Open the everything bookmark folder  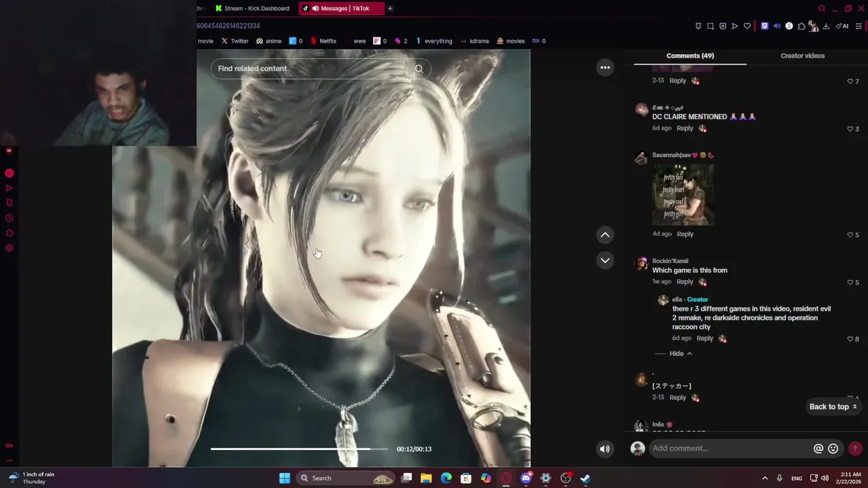(434, 41)
